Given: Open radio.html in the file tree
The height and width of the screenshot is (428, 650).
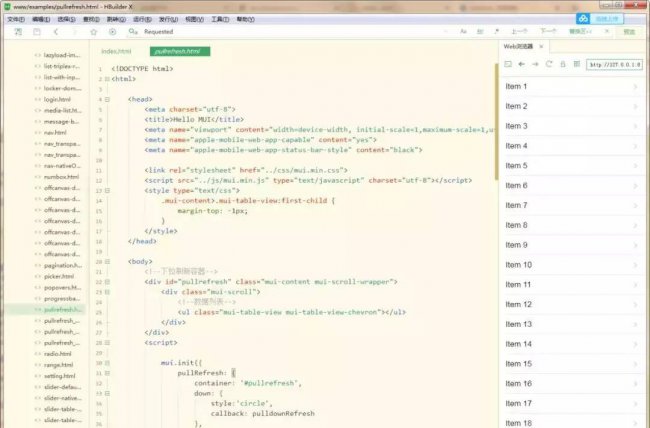Looking at the screenshot, I should click(58, 354).
